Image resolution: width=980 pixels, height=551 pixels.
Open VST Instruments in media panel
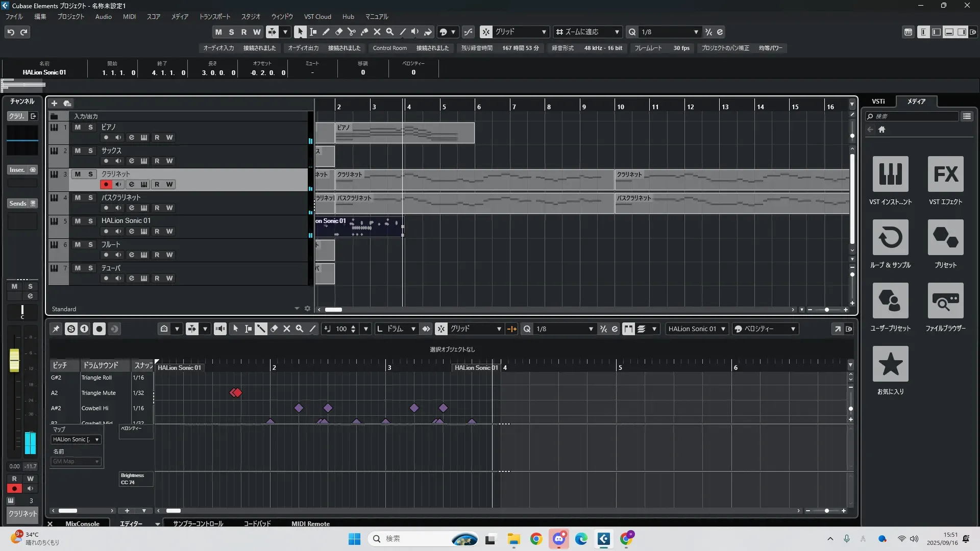(x=890, y=174)
